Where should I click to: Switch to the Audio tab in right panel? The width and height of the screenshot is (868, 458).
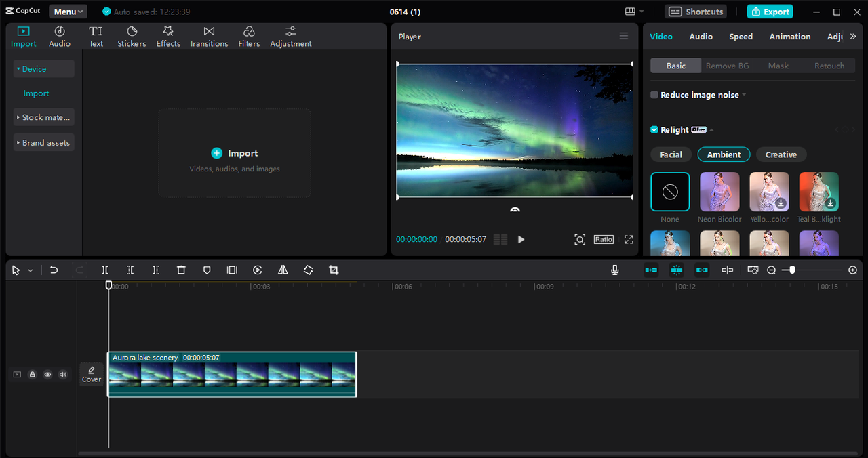(x=701, y=37)
